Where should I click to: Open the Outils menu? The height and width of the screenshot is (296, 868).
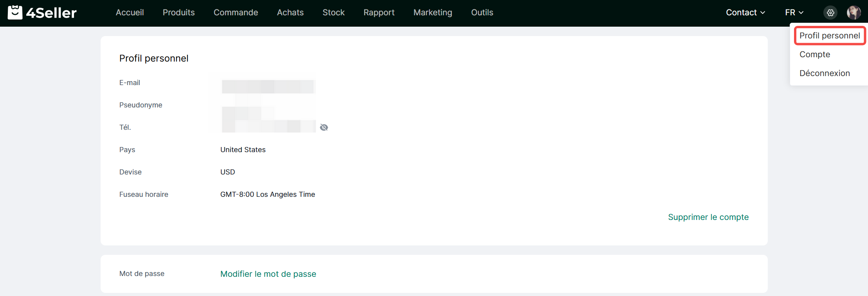[x=482, y=13]
